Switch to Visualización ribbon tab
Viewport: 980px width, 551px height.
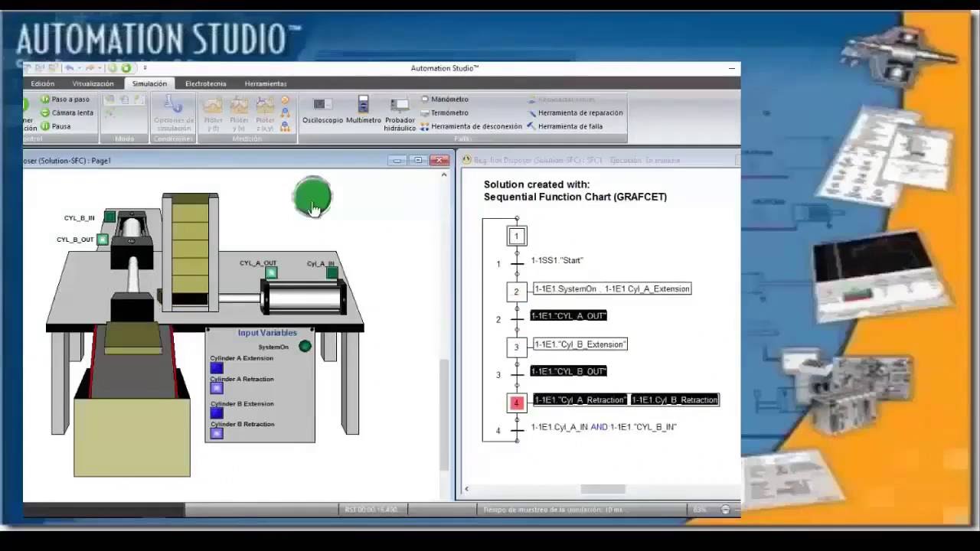(x=93, y=83)
